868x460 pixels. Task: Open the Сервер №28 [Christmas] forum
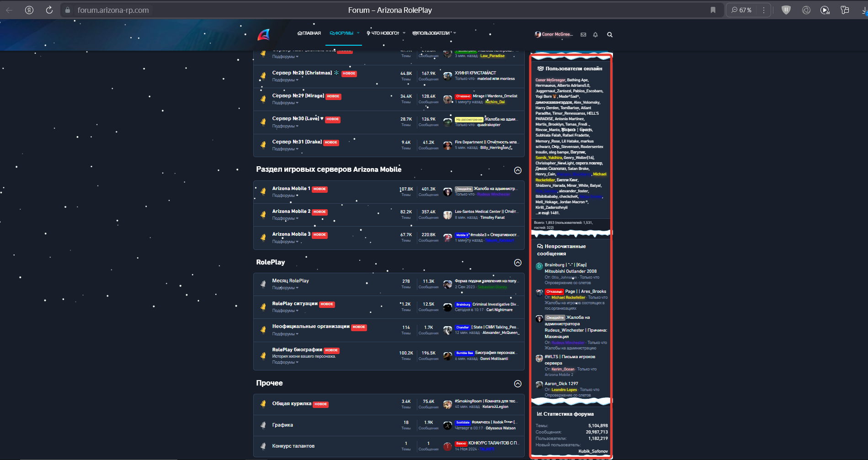302,73
